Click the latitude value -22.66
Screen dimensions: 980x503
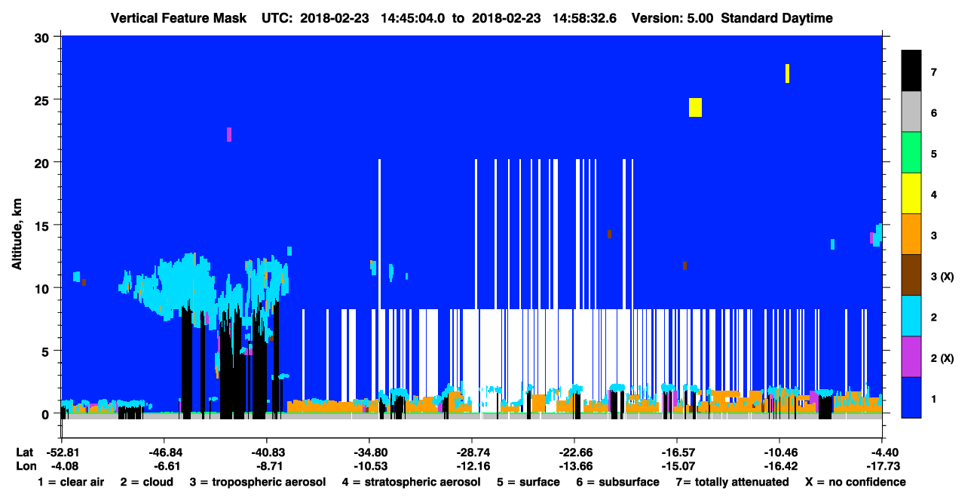pos(574,452)
